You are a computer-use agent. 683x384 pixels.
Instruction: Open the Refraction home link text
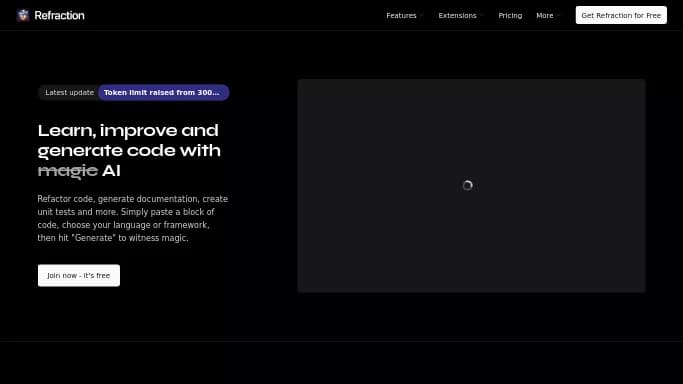[x=59, y=15]
